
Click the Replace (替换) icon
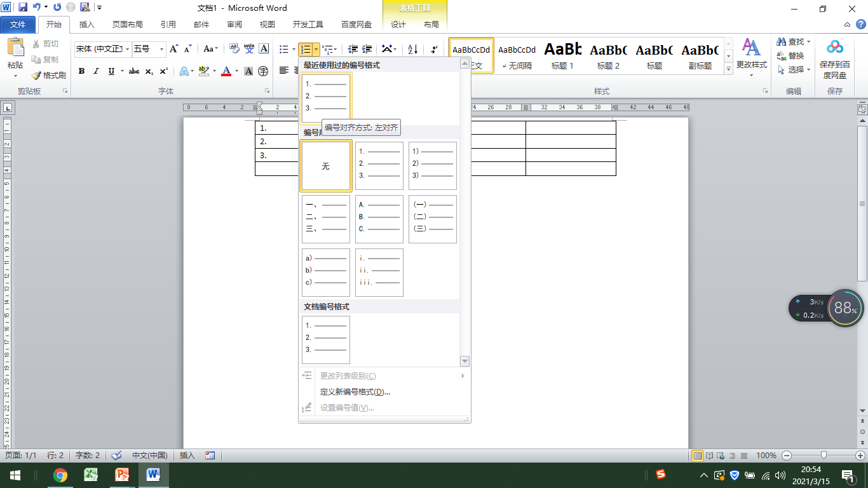tap(782, 56)
